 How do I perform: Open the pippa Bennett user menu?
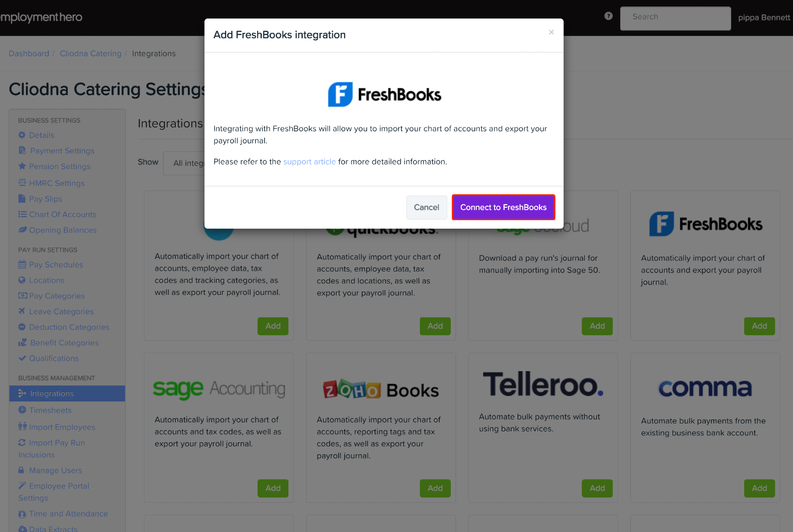tap(764, 17)
